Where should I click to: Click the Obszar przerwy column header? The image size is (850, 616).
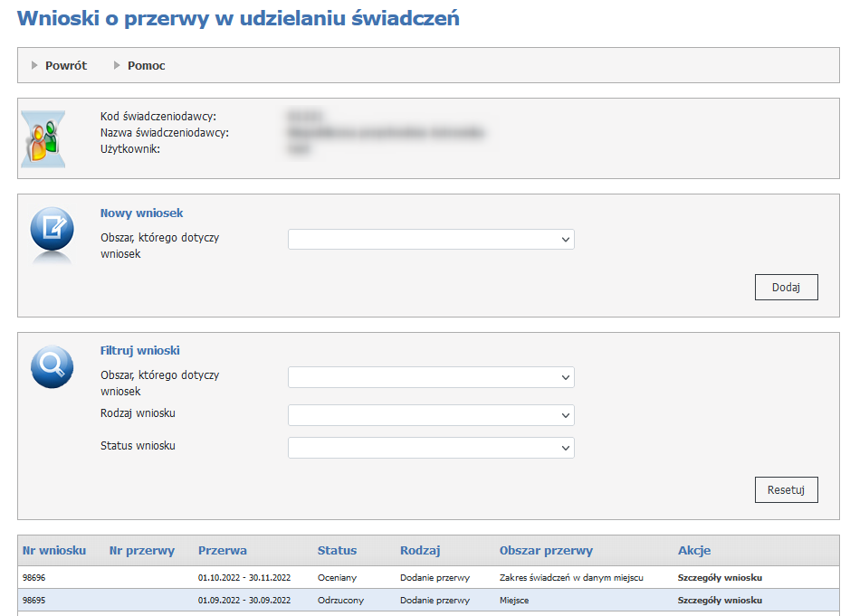pyautogui.click(x=546, y=550)
